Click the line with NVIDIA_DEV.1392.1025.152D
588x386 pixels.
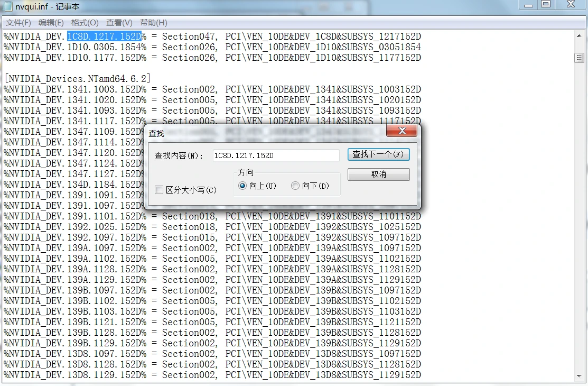coord(212,227)
